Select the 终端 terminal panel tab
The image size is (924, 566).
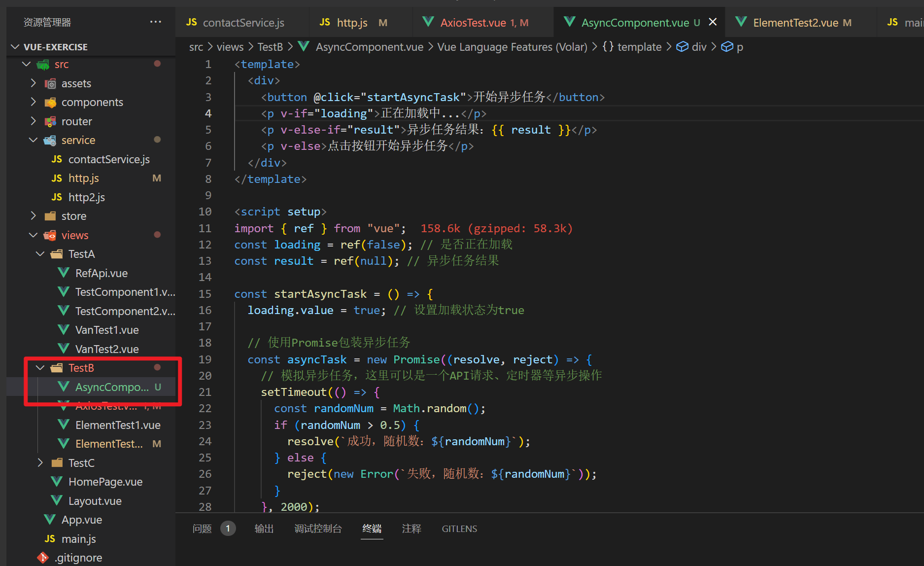tap(372, 529)
